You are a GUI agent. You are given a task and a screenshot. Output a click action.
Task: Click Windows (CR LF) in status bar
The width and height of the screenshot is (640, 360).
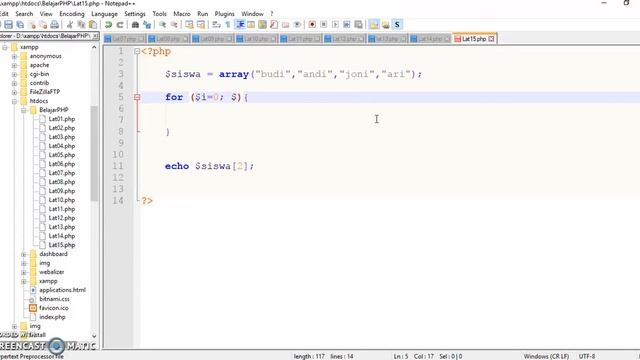(546, 356)
